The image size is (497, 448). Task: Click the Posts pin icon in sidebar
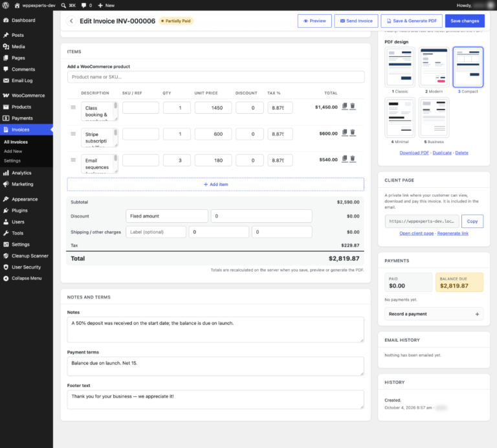[x=6, y=35]
